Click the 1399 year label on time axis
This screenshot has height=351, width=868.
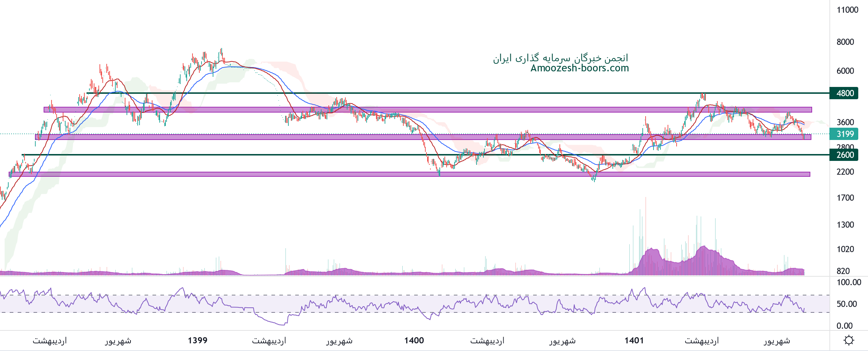pos(198,340)
